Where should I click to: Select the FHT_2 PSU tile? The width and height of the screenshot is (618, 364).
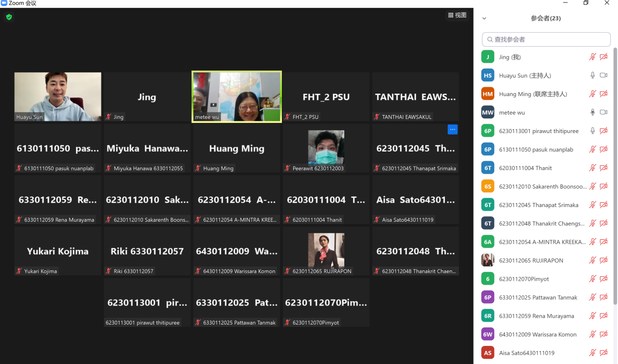coord(326,97)
